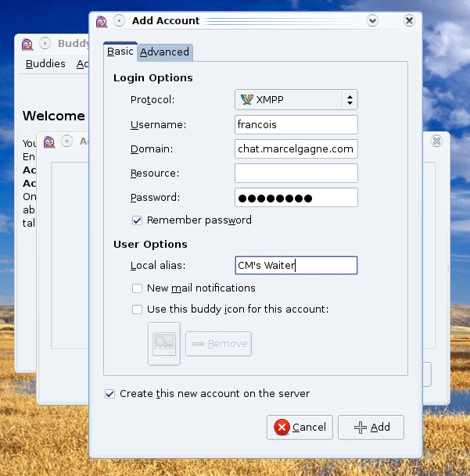The image size is (470, 476).
Task: Click the Add button to create account
Action: (x=371, y=428)
